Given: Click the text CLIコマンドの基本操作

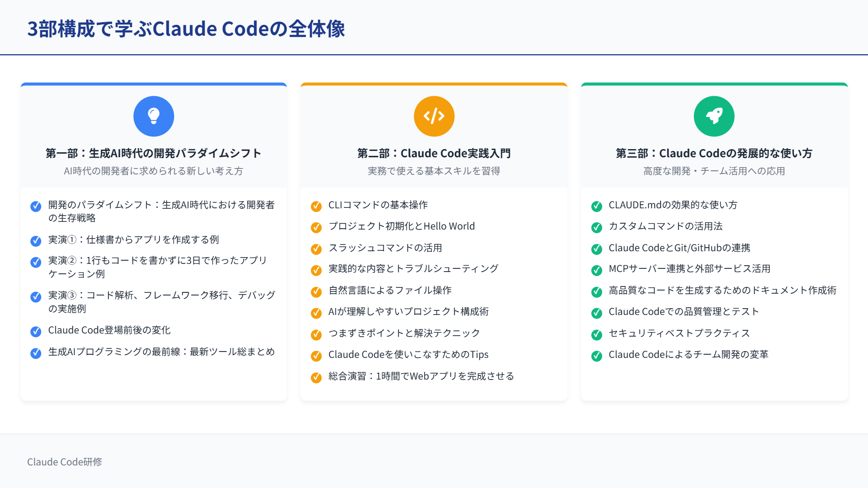Looking at the screenshot, I should coord(378,205).
